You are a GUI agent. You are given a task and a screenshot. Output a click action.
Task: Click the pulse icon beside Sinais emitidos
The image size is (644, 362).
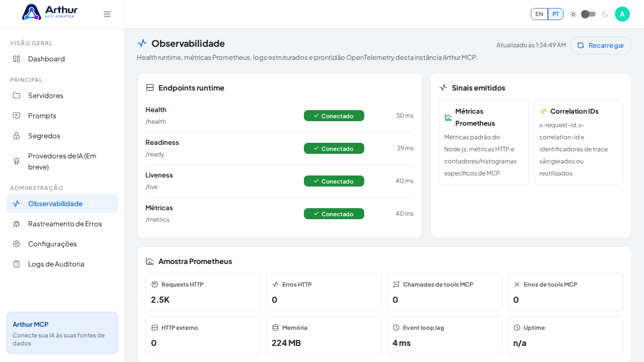443,87
